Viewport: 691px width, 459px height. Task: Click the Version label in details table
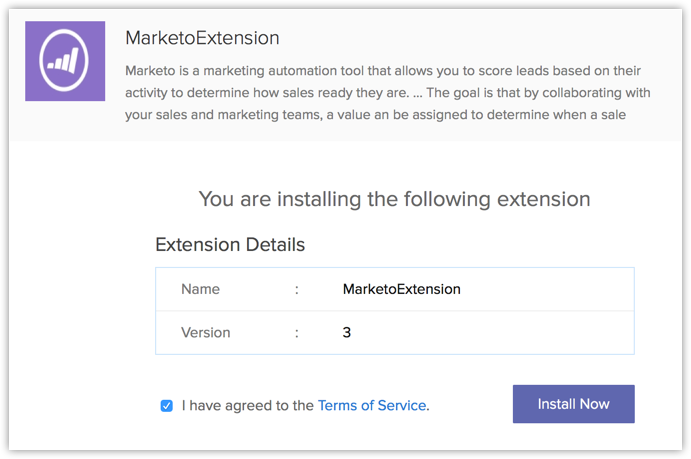205,332
